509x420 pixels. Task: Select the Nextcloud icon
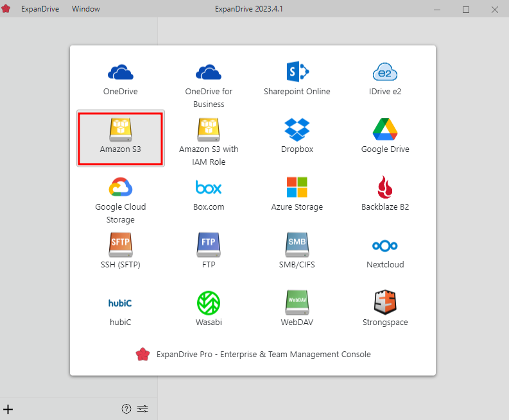(385, 246)
